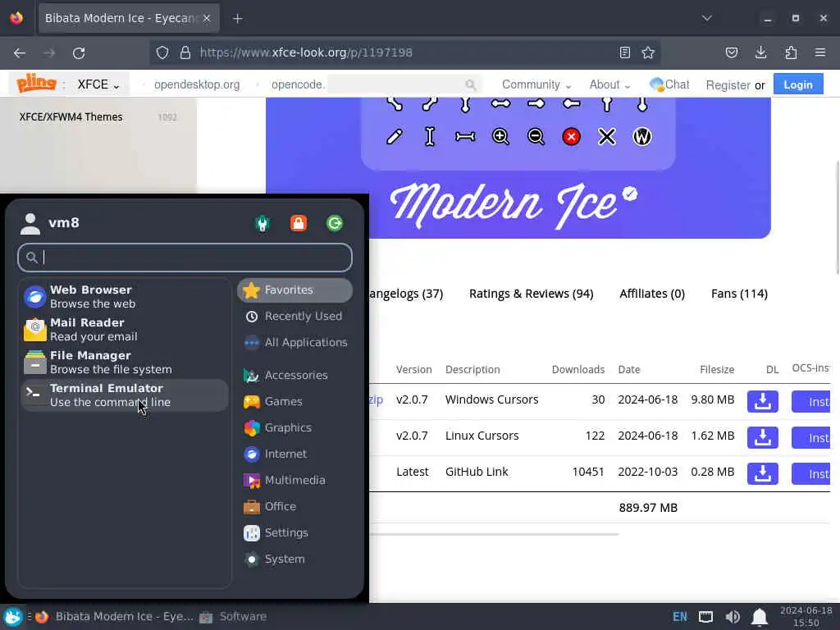Launch Mail Reader from menu
840x630 pixels.
click(125, 329)
